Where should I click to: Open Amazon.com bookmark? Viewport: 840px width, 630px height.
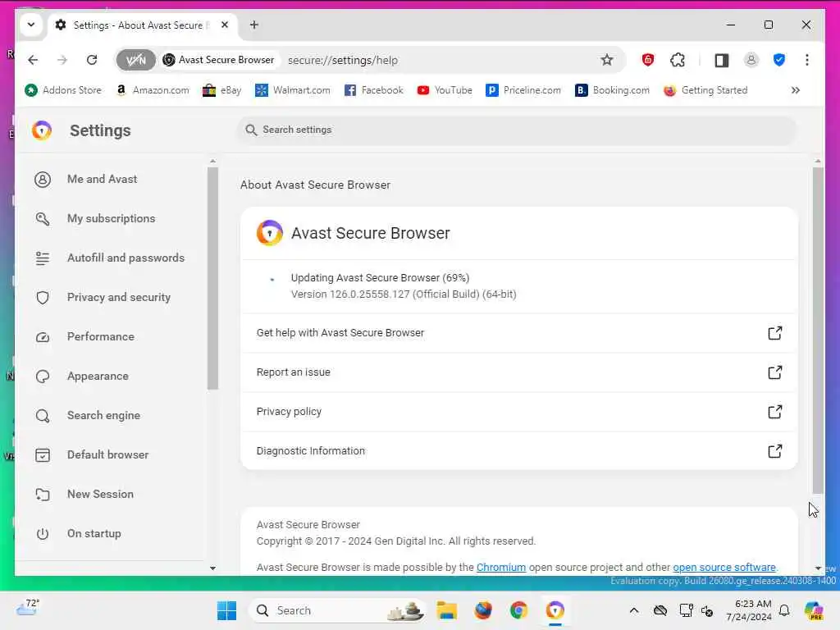point(153,90)
